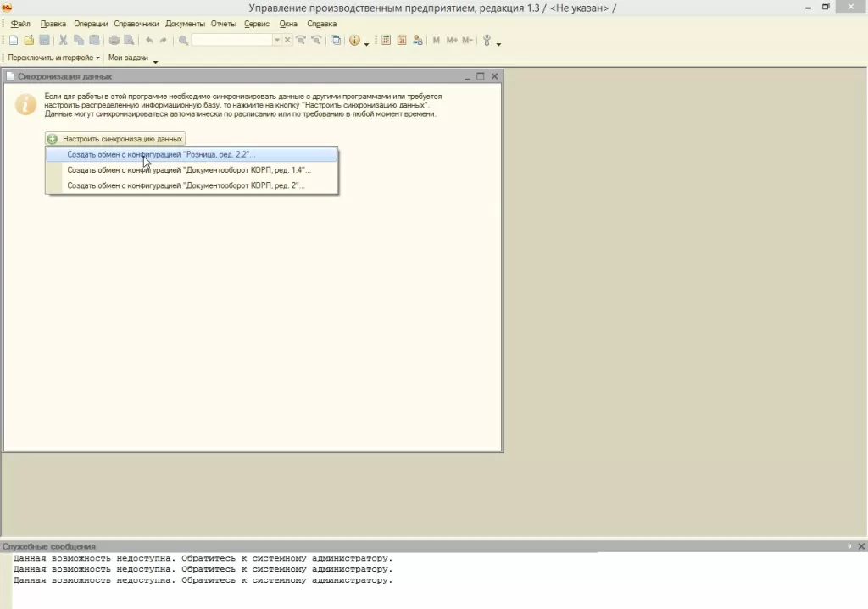This screenshot has width=868, height=609.
Task: Click the Print icon in toolbar
Action: click(114, 40)
